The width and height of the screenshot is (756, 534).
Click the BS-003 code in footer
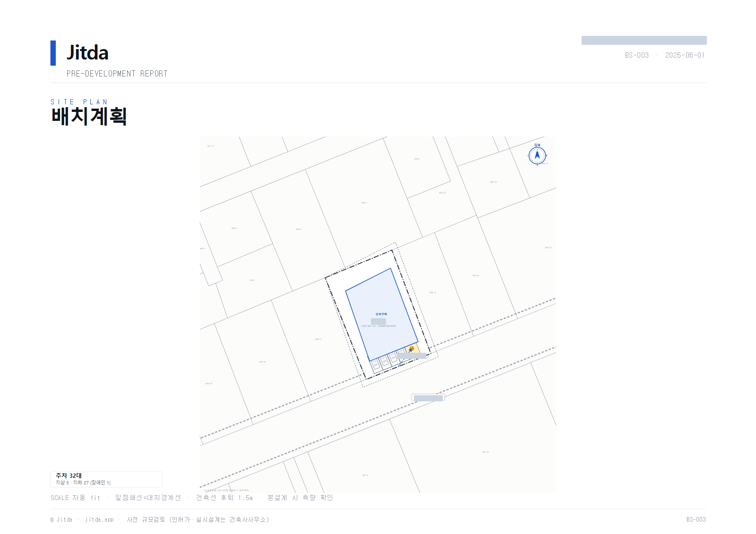696,519
